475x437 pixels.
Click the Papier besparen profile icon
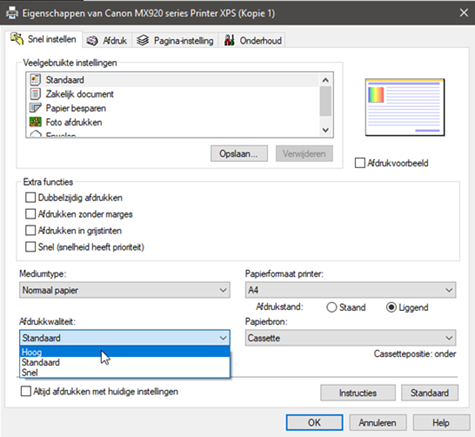[35, 108]
